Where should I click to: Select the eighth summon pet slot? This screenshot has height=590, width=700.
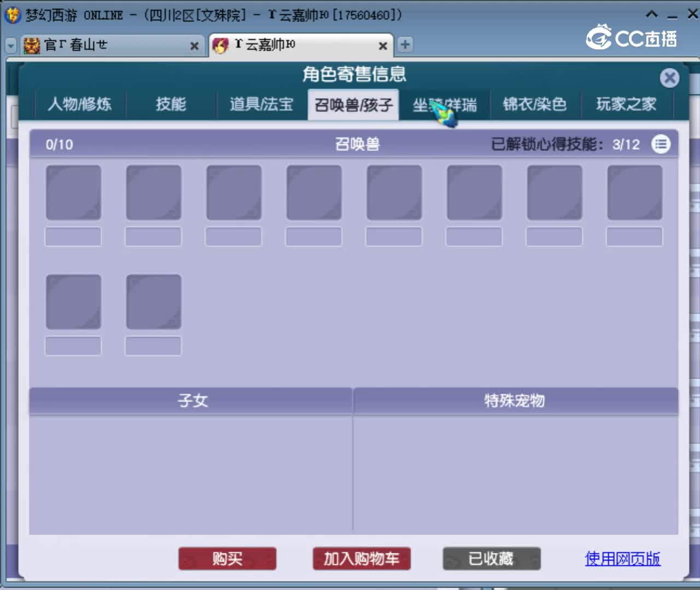(634, 193)
